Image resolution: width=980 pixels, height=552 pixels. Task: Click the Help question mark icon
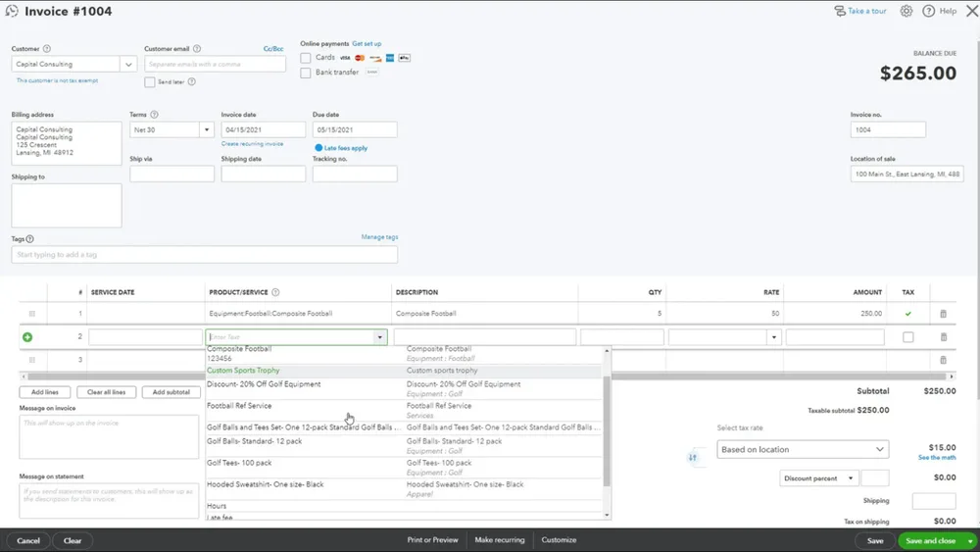pyautogui.click(x=929, y=11)
